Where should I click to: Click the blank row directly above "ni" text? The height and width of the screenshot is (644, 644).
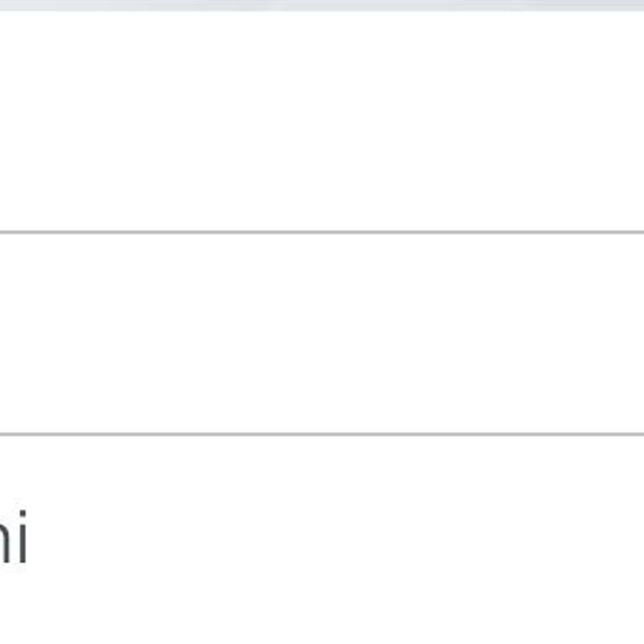pos(322,333)
